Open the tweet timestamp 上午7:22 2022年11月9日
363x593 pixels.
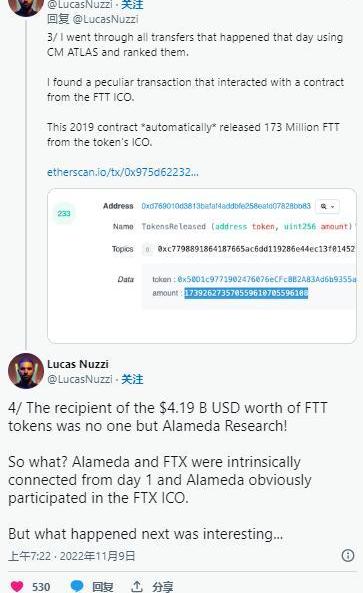(x=71, y=556)
